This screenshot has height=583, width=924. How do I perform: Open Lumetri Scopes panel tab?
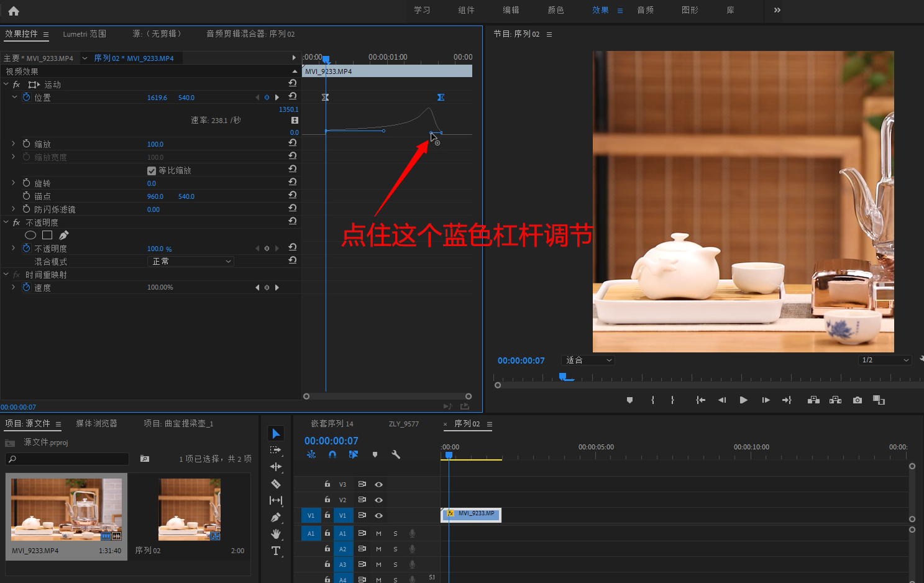click(85, 34)
